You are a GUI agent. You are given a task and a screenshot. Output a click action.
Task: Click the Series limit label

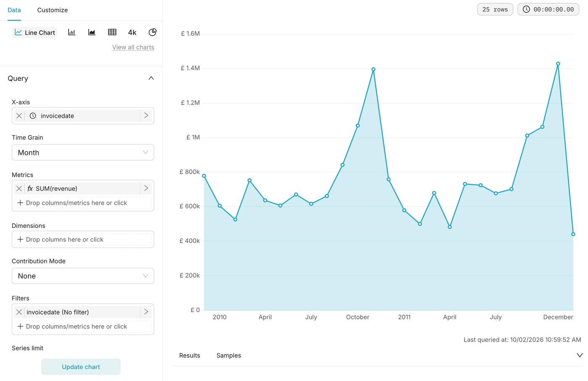(27, 348)
